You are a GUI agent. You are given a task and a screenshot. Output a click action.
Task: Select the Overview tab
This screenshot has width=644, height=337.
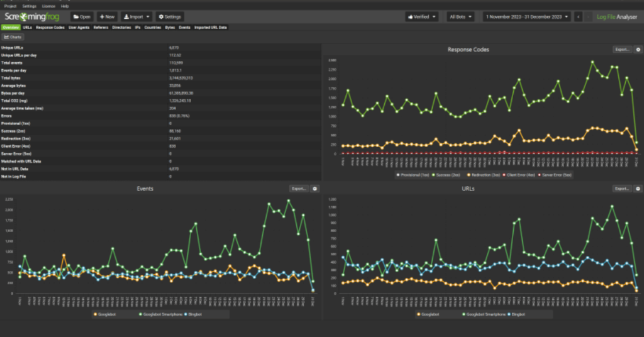pos(11,28)
